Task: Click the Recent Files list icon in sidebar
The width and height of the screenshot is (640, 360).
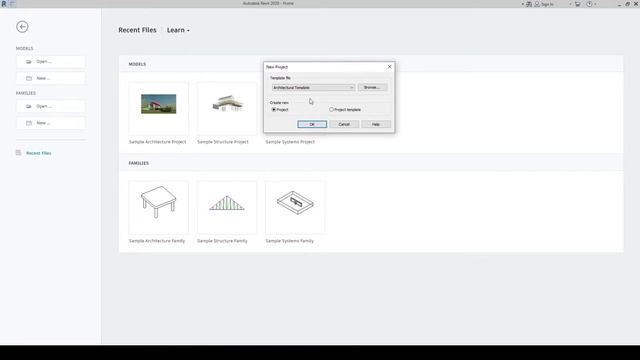Action: point(18,153)
